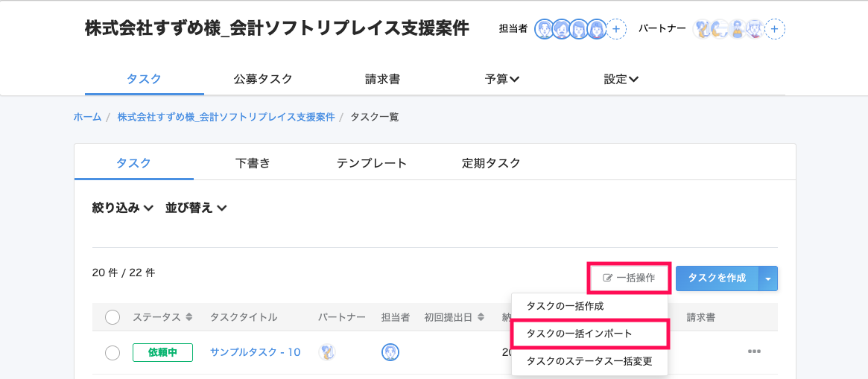The width and height of the screenshot is (868, 379).
Task: Click the third パートナー avatar in header
Action: click(x=738, y=29)
